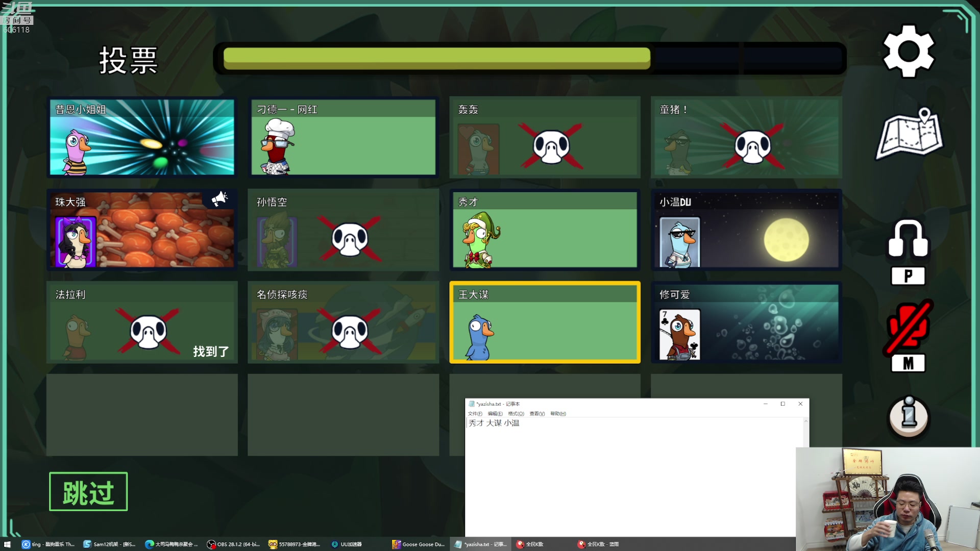The image size is (980, 551).
Task: Select dead player card 轰轰
Action: (x=545, y=137)
